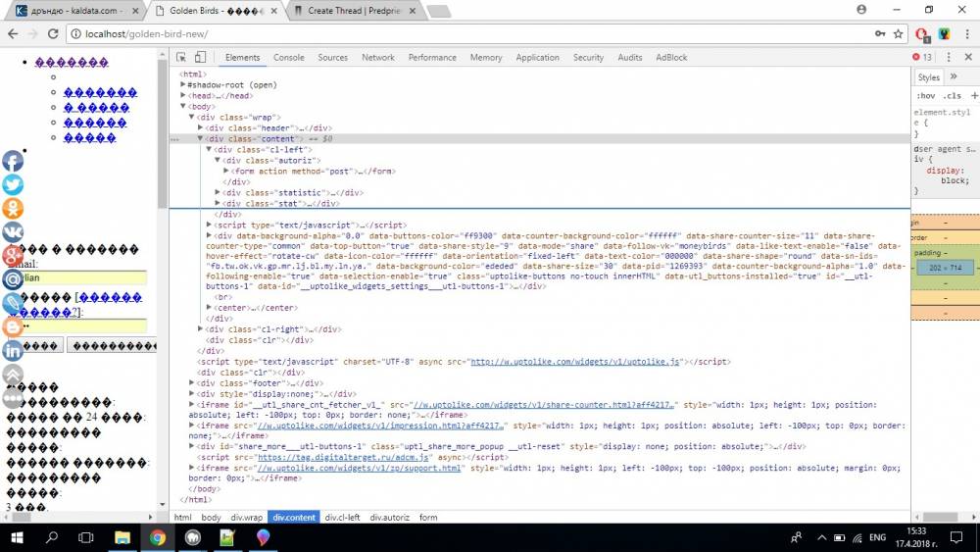Reload the page with the refresh icon
The height and width of the screenshot is (552, 980).
click(53, 33)
